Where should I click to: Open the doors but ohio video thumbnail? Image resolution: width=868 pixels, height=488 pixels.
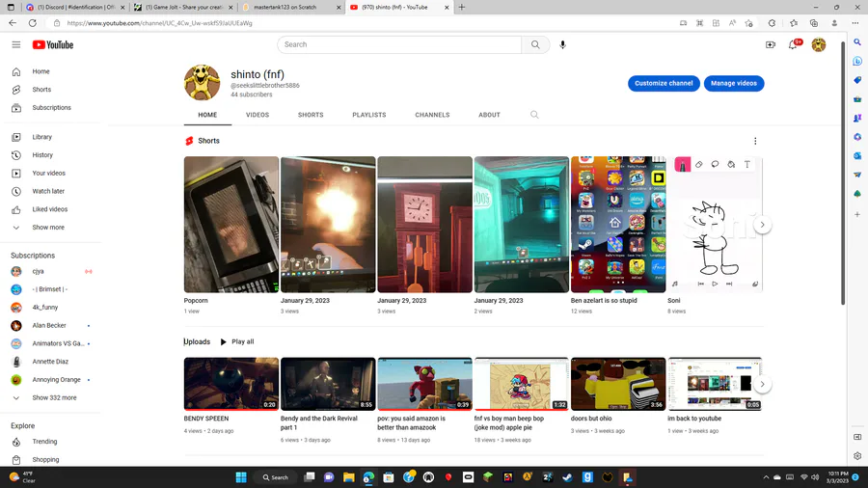pyautogui.click(x=618, y=384)
